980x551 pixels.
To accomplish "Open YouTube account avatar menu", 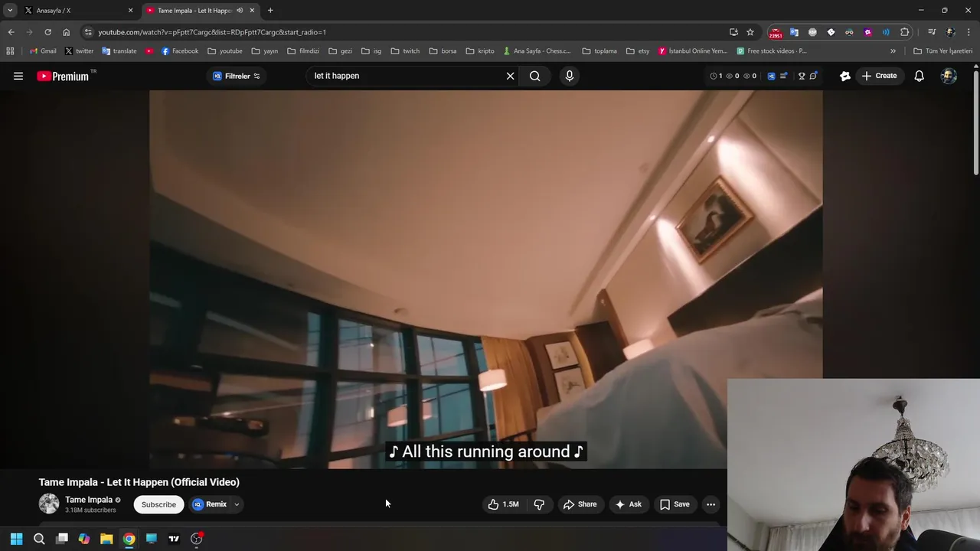I will pyautogui.click(x=949, y=76).
